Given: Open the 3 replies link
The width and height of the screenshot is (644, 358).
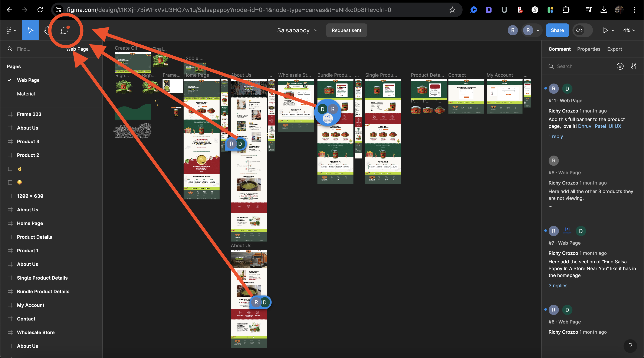Looking at the screenshot, I should (558, 286).
